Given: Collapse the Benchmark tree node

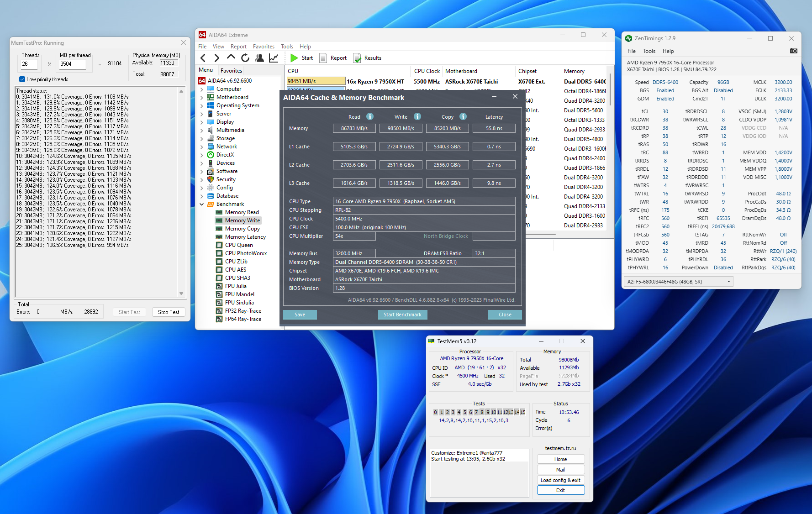Looking at the screenshot, I should point(202,204).
